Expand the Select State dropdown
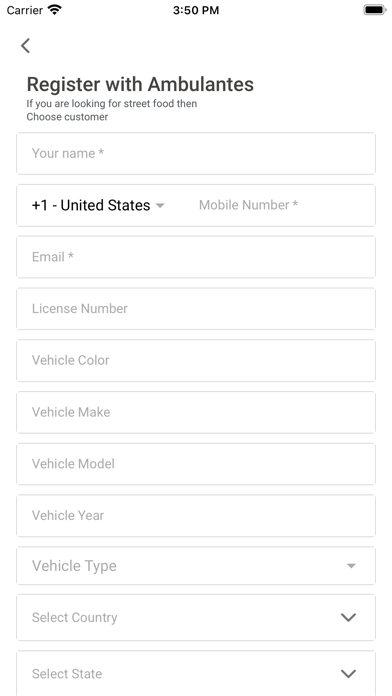The image size is (392, 696). 196,673
